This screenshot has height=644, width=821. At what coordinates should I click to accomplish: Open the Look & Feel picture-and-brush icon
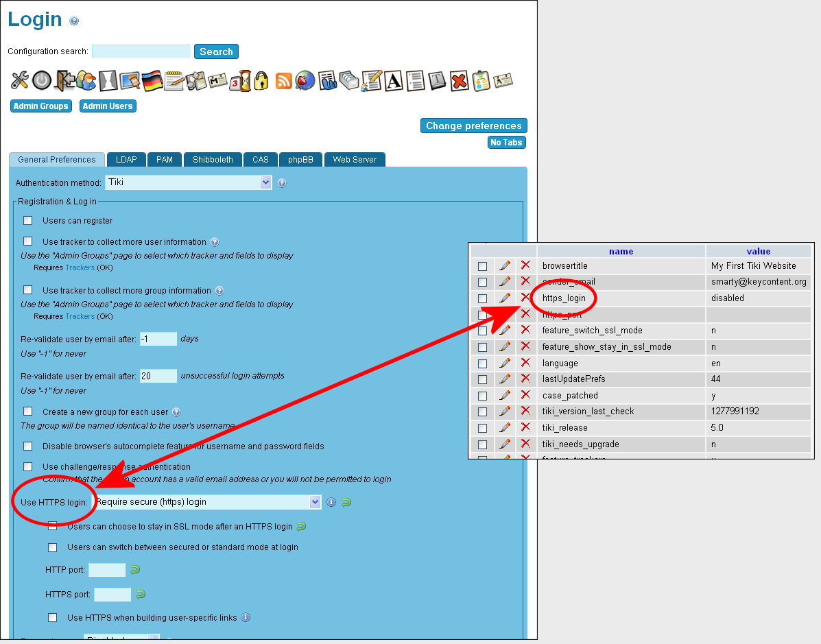point(130,81)
